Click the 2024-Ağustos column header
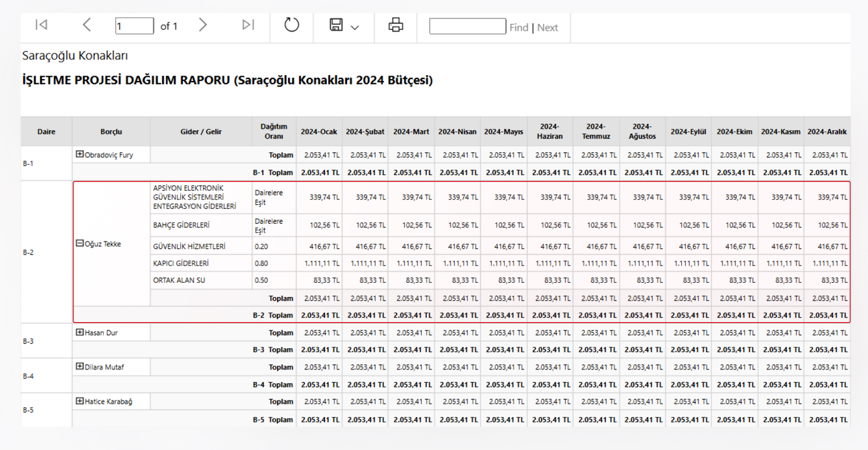This screenshot has width=868, height=450. tap(642, 132)
